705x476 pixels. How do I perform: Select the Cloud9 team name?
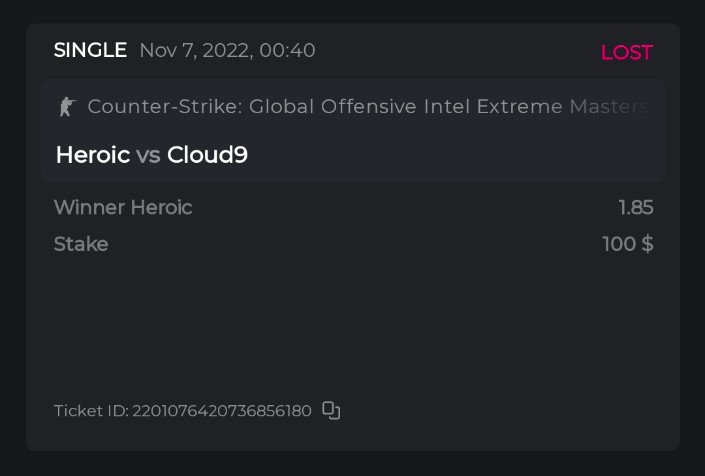[x=207, y=155]
